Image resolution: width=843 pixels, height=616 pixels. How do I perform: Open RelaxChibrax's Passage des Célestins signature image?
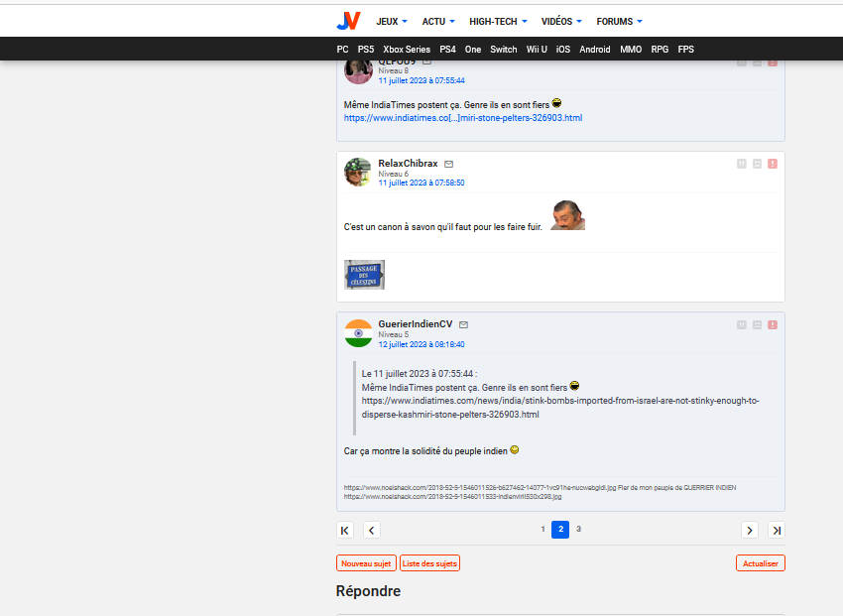pos(364,275)
